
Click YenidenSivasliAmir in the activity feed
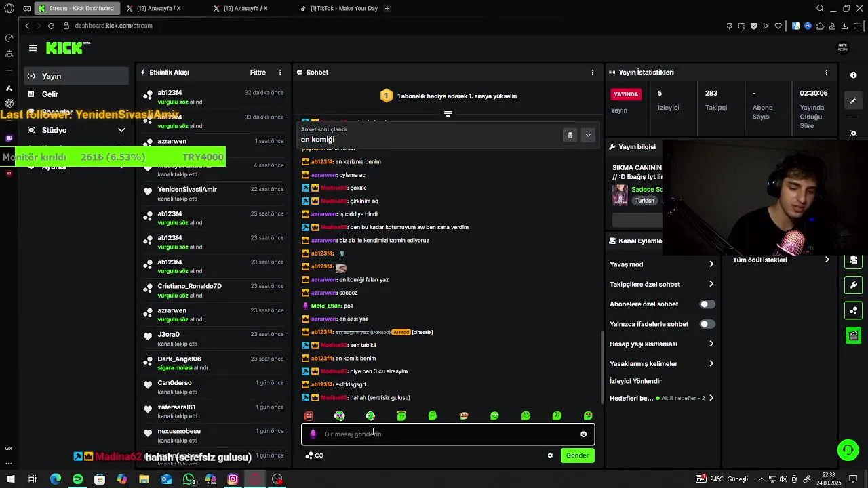187,189
